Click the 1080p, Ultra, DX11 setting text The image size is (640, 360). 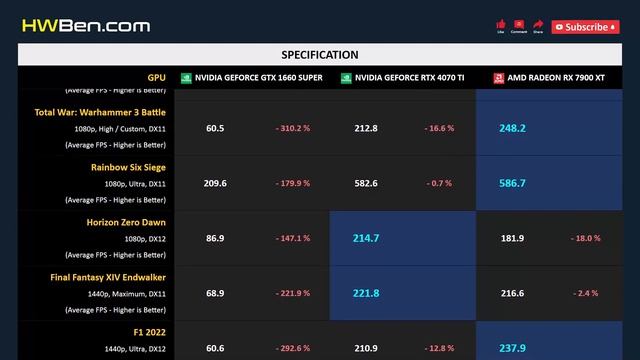[135, 184]
